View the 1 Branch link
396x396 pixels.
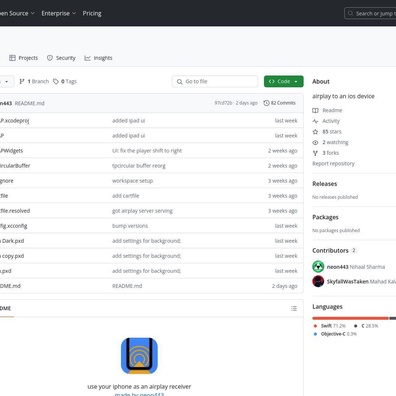(x=34, y=81)
